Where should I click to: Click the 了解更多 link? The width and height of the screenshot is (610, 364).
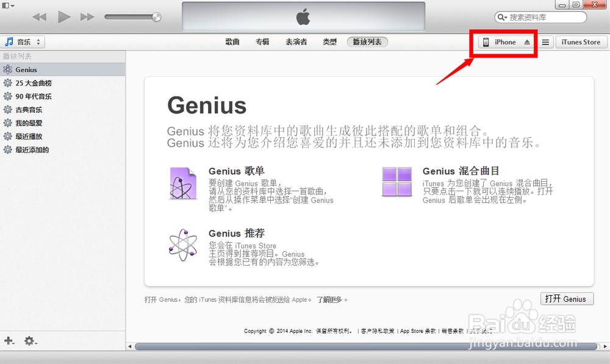(x=329, y=300)
